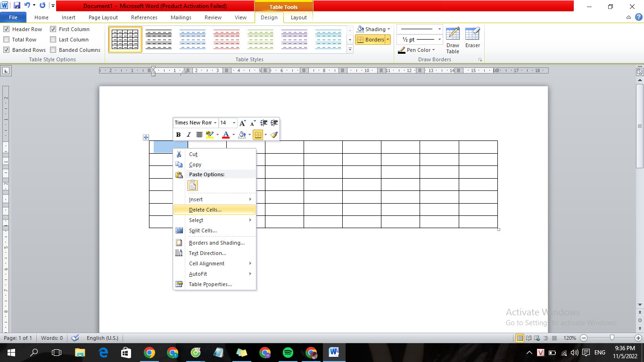
Task: Select the Eraser tool in the ribbon
Action: [x=472, y=38]
